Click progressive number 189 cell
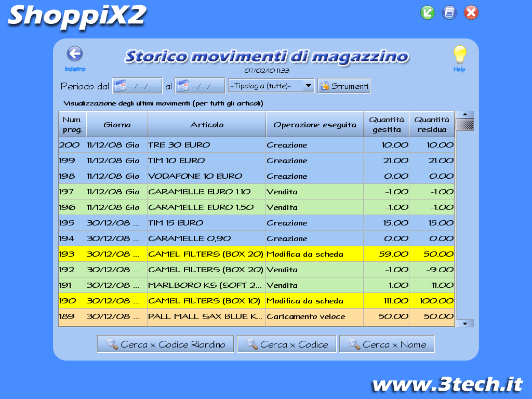 click(x=72, y=316)
